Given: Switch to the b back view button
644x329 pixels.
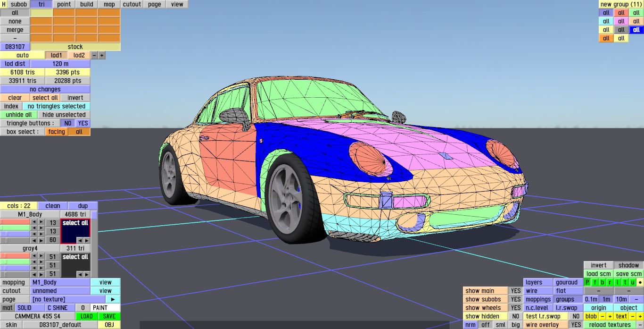Looking at the screenshot, I should (603, 282).
